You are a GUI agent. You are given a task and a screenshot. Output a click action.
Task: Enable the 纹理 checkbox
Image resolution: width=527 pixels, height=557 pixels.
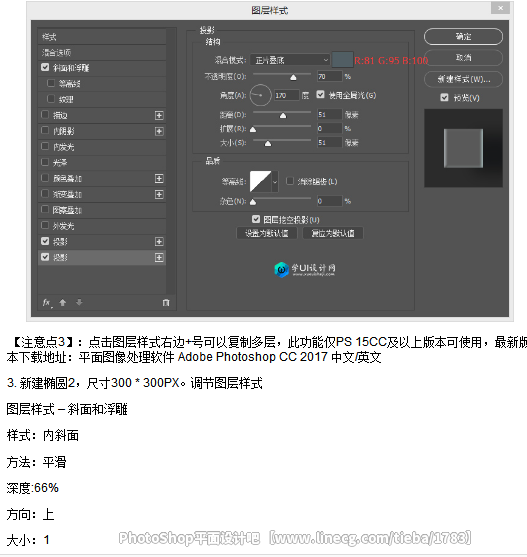[51, 99]
